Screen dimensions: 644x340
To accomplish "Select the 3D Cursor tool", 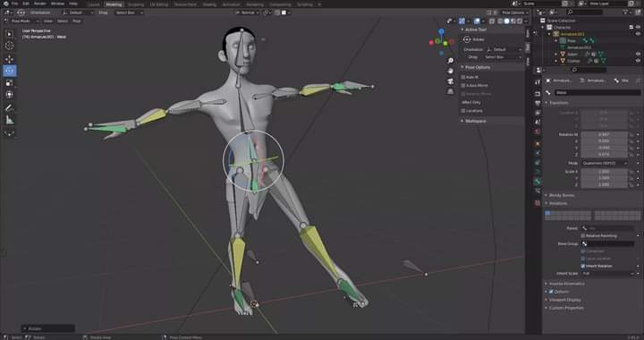I will [x=9, y=46].
